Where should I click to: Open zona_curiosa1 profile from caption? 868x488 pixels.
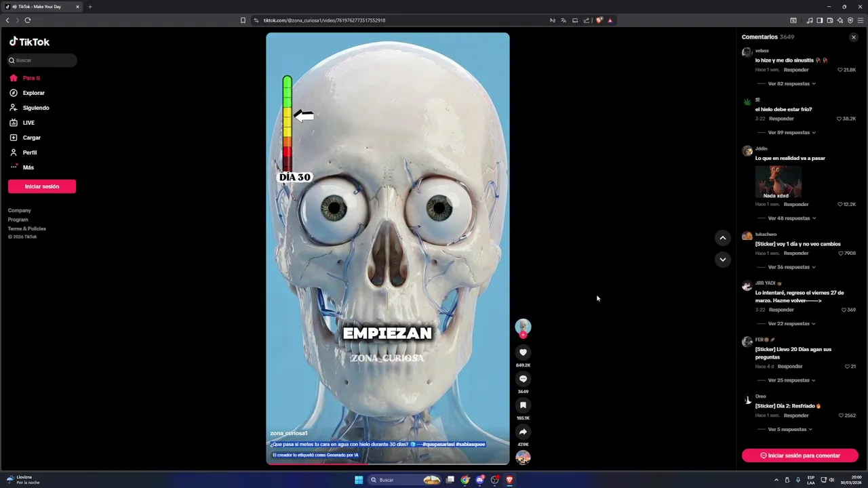289,433
